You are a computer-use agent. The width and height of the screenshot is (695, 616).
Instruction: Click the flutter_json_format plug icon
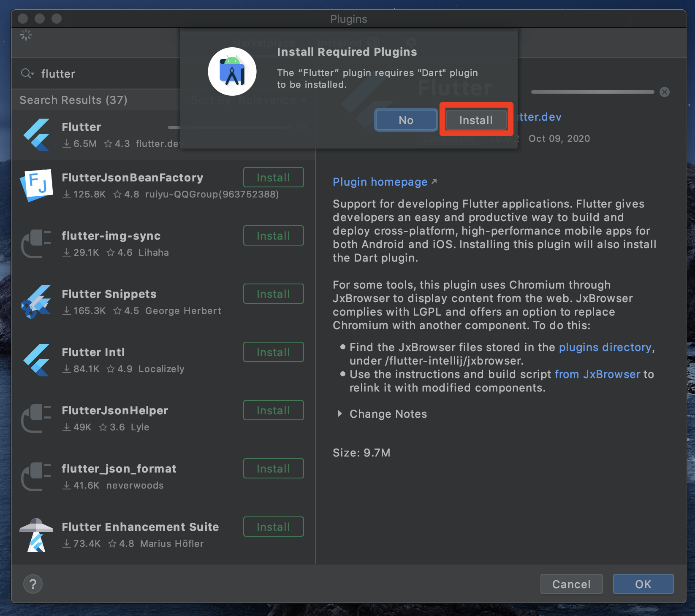pos(36,477)
